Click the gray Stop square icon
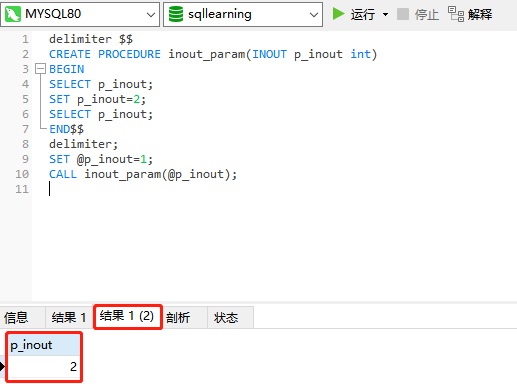 pyautogui.click(x=403, y=14)
